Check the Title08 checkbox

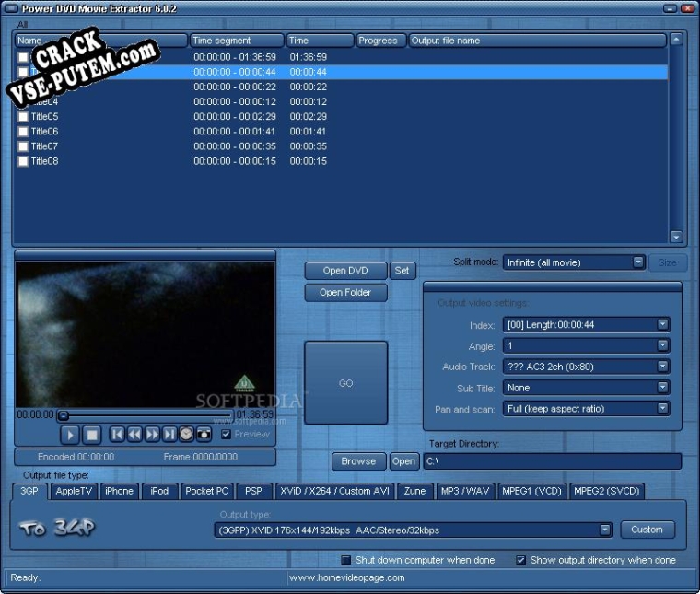pos(23,161)
